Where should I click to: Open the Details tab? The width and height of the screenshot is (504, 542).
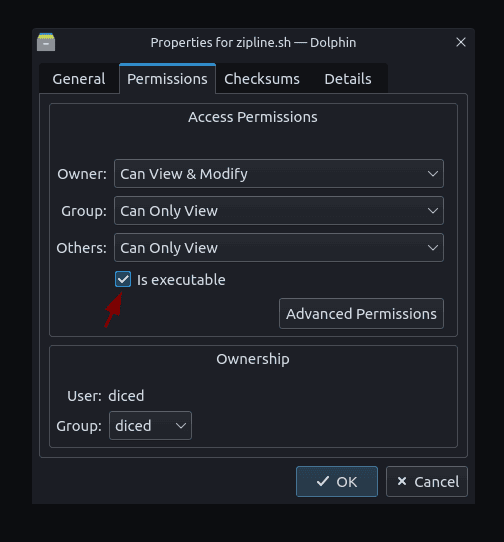pos(348,79)
